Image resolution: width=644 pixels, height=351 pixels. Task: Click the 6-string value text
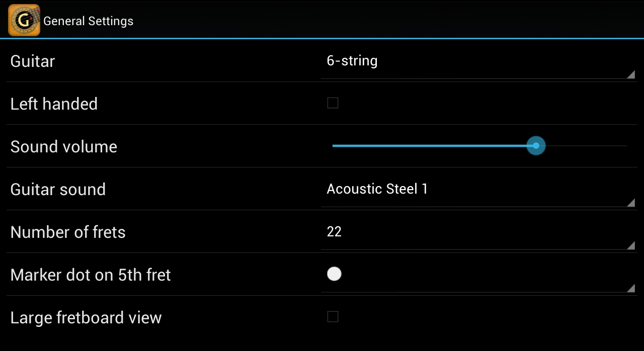(352, 60)
